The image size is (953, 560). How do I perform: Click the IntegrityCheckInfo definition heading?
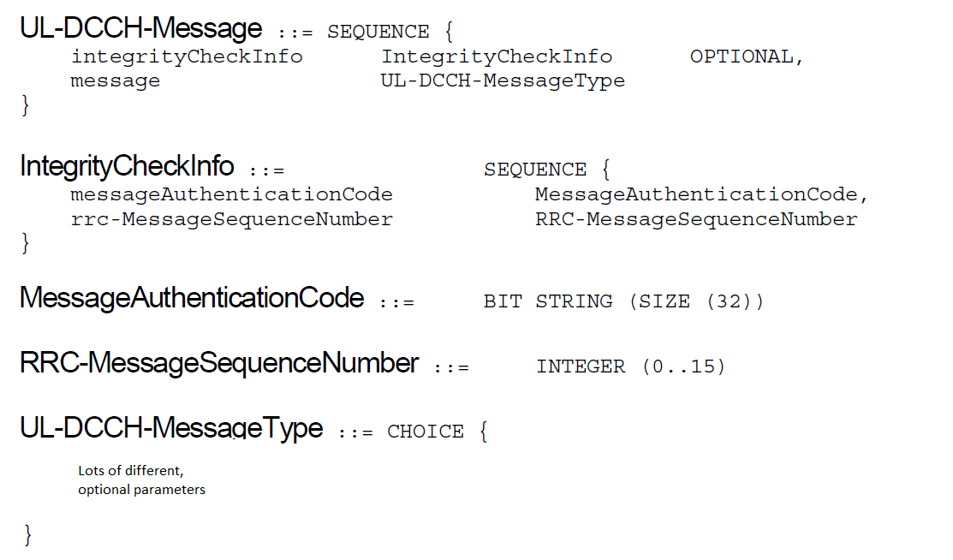[x=127, y=165]
